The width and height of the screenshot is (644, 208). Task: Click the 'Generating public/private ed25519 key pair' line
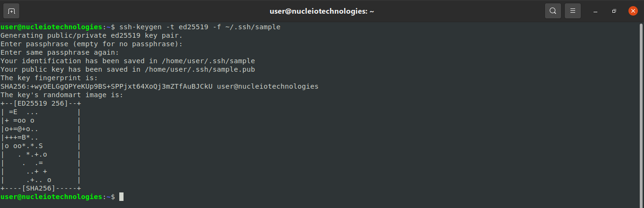(91, 35)
